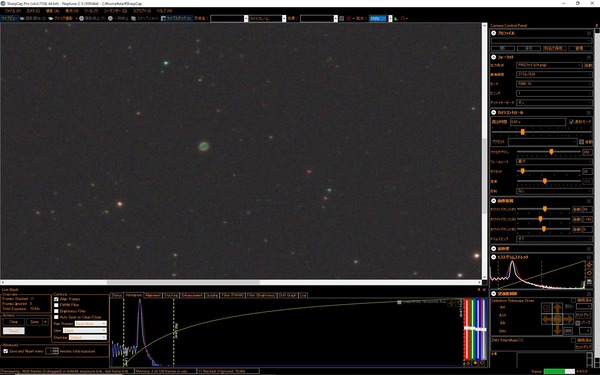
Task: Click the 撮影開始 toolbar icon
Action: pyautogui.click(x=22, y=18)
